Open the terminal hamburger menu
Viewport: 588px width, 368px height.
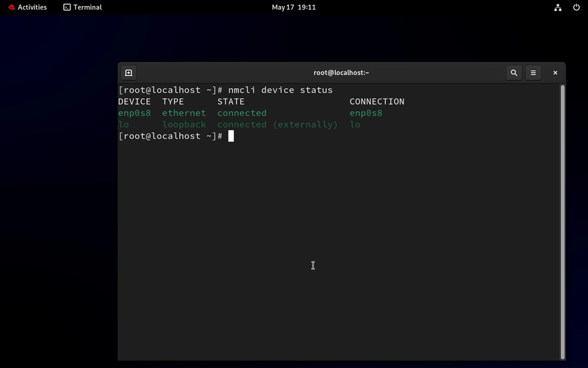point(533,73)
